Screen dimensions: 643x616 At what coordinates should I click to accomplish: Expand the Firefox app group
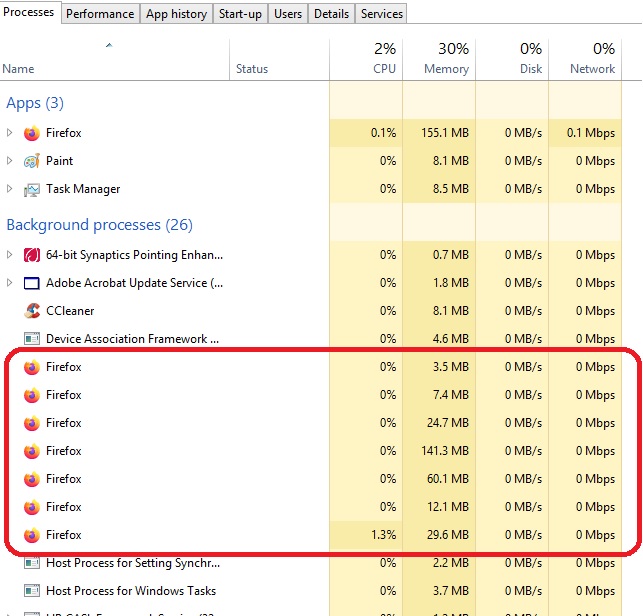(9, 133)
